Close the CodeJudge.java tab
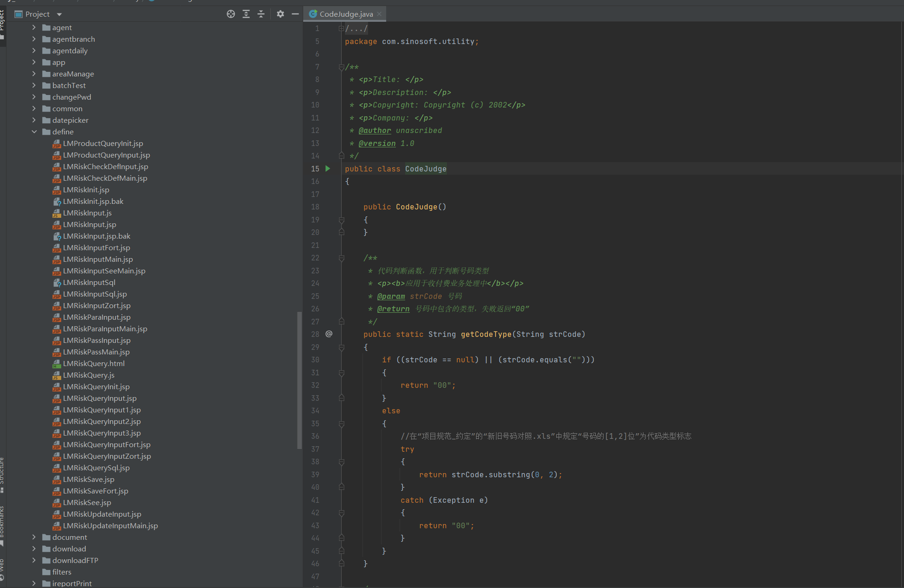This screenshot has height=588, width=904. (x=379, y=14)
